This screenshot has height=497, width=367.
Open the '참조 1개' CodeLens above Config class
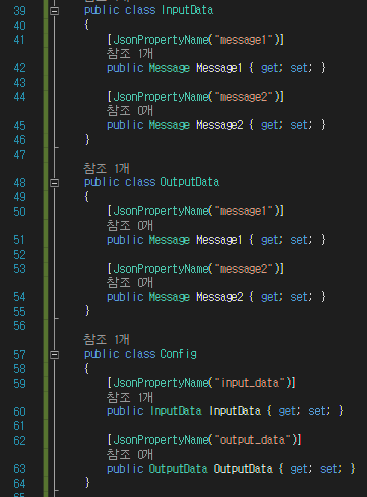click(x=106, y=340)
